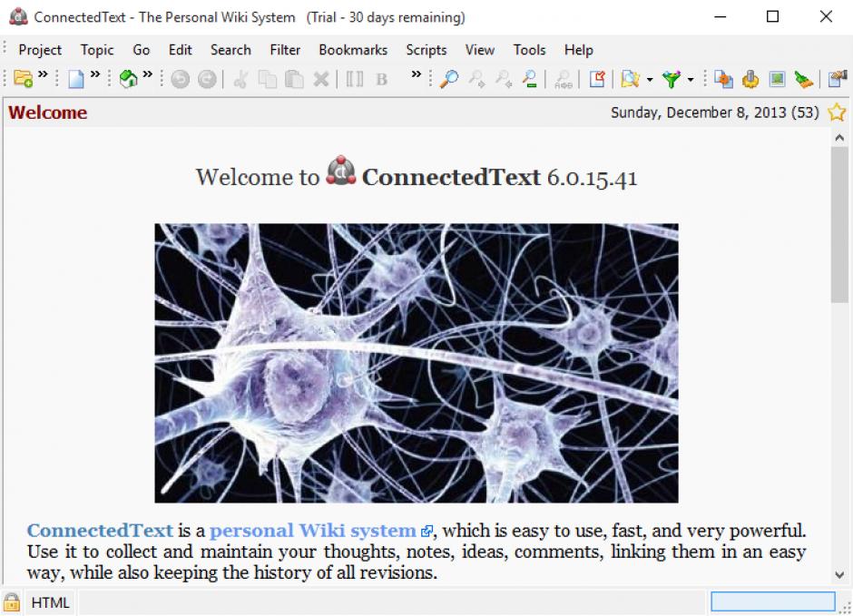Image resolution: width=853 pixels, height=616 pixels.
Task: Open the Tools menu
Action: [x=529, y=50]
